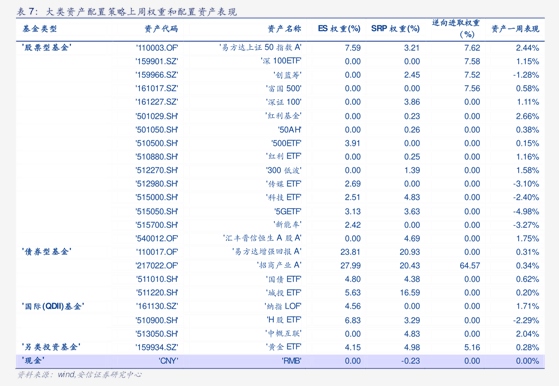
Task: Select the '基金类型' column header
Action: click(40, 29)
